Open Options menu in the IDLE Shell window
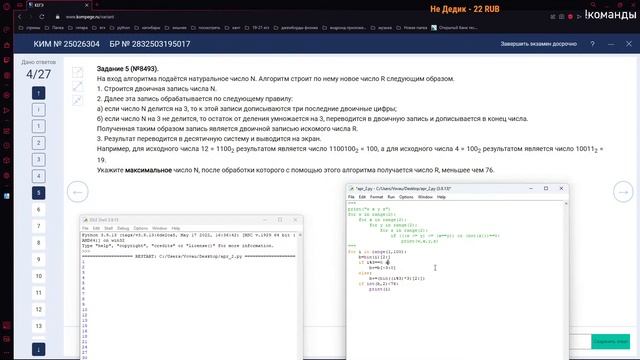640x360 pixels. point(140,228)
